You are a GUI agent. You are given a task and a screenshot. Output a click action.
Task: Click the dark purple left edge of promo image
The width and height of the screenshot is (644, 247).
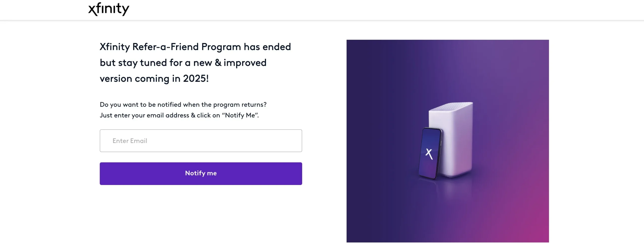pyautogui.click(x=355, y=141)
